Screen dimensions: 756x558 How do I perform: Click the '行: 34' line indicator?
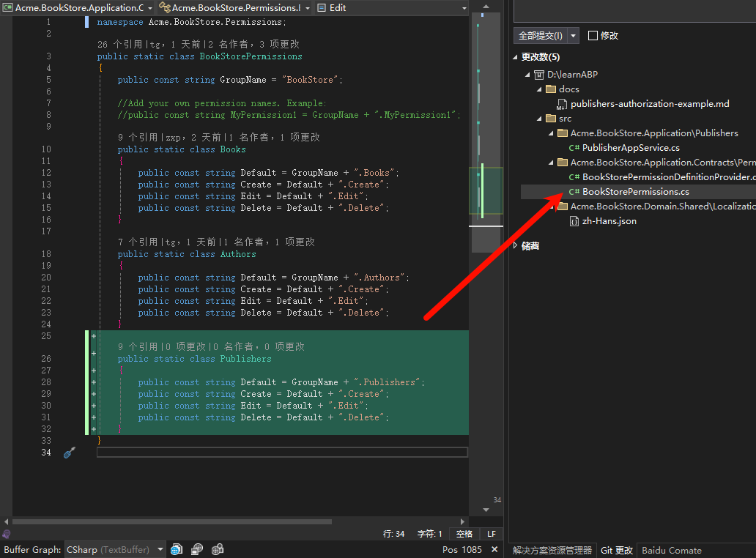pos(393,534)
